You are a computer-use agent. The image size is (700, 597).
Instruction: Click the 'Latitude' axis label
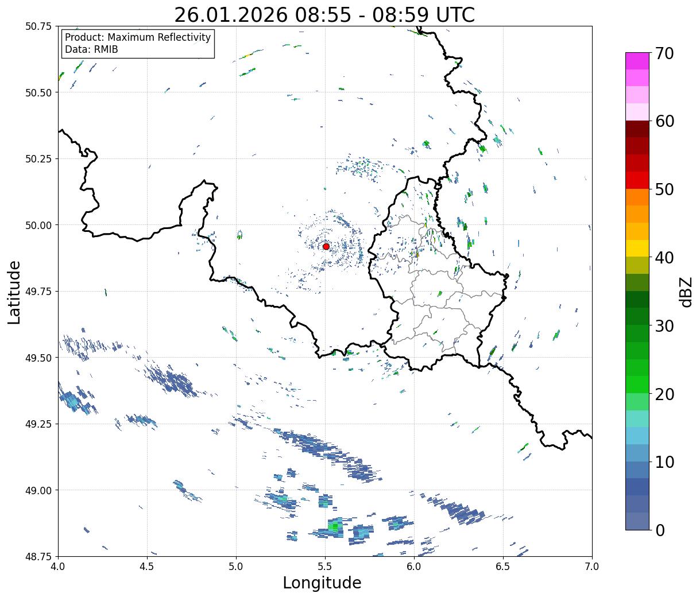click(14, 292)
